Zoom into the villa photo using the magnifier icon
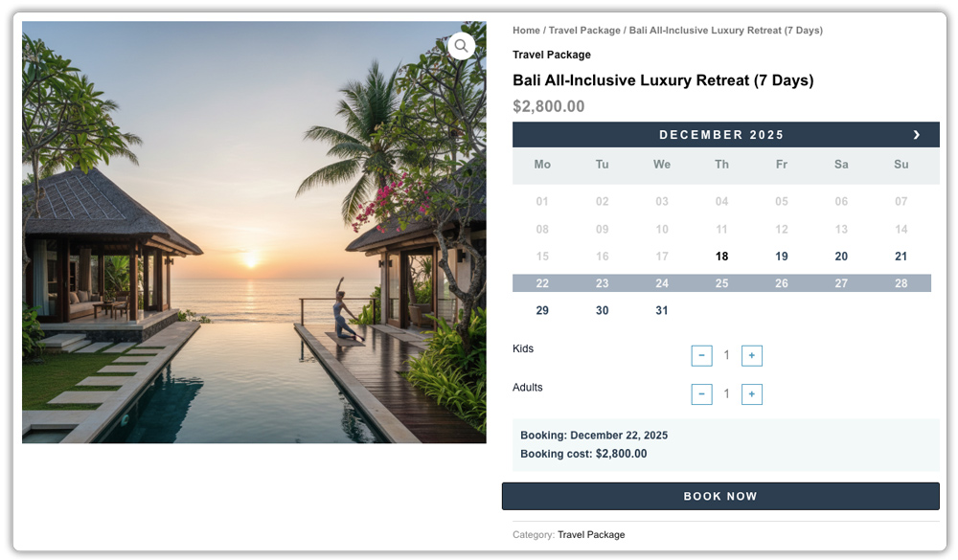Image resolution: width=958 pixels, height=560 pixels. 462,46
